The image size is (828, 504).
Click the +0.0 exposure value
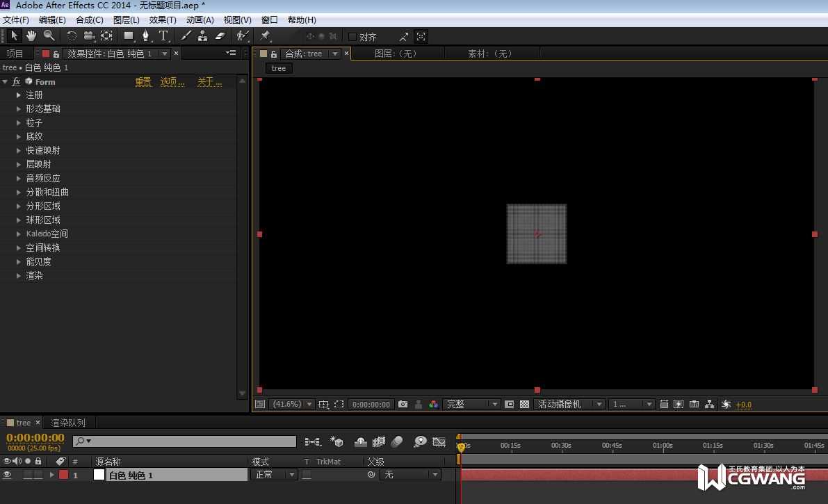(743, 405)
